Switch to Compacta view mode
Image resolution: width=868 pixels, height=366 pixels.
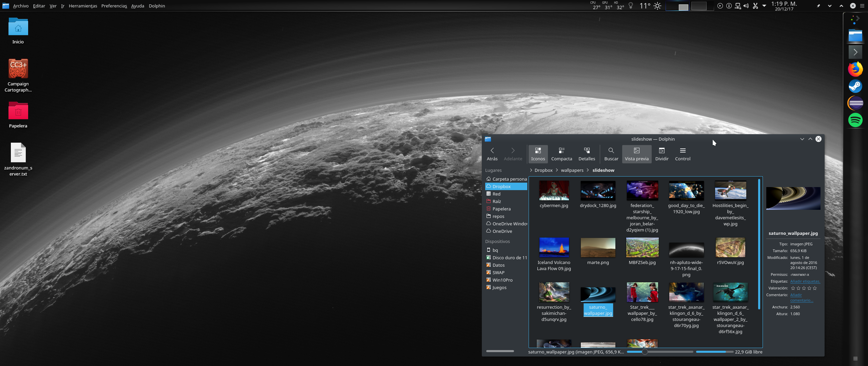pos(561,154)
